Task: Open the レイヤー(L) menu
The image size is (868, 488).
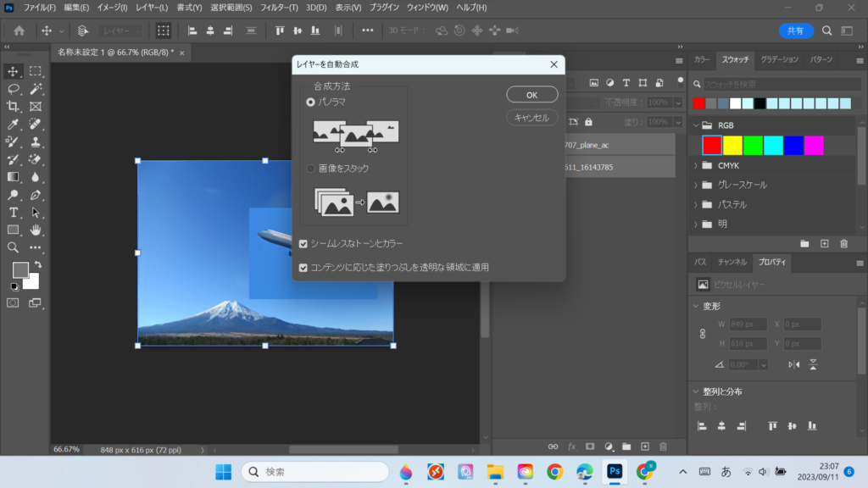Action: [152, 8]
